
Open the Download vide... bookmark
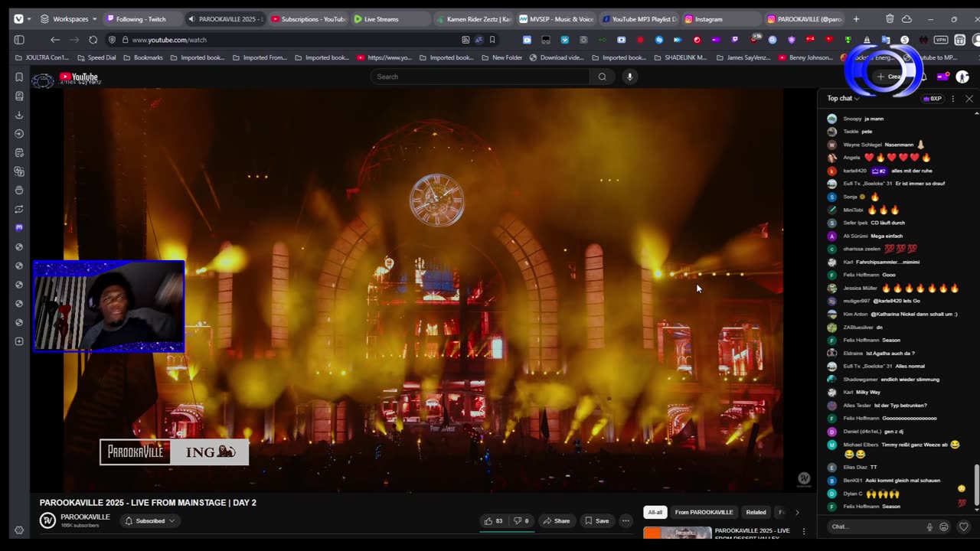pyautogui.click(x=557, y=57)
